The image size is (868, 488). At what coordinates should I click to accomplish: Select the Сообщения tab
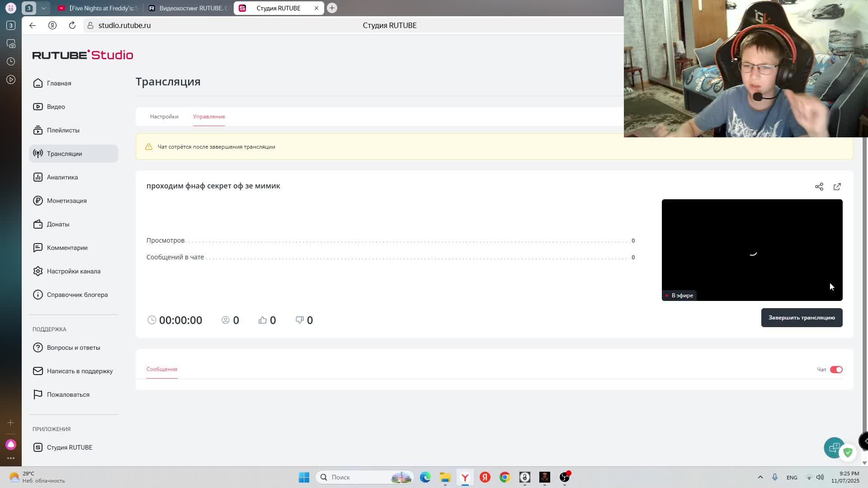pos(162,369)
